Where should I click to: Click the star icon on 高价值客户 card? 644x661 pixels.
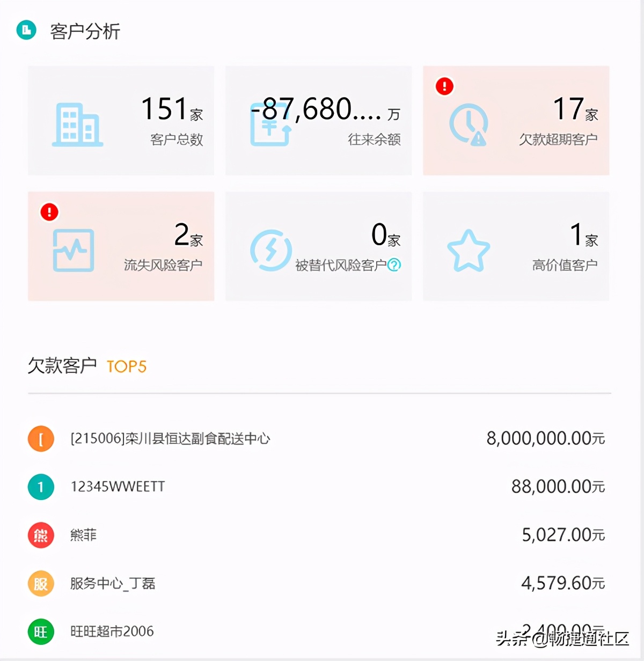(x=469, y=250)
